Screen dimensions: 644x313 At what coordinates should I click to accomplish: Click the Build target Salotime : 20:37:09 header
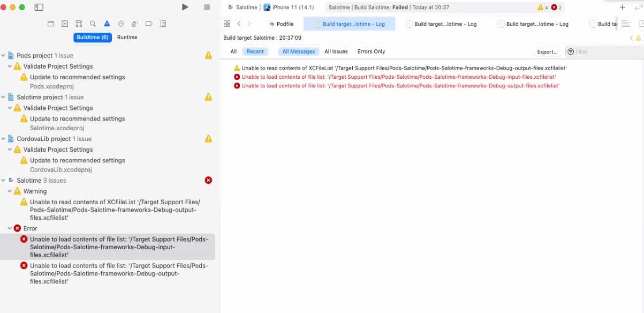coord(262,38)
